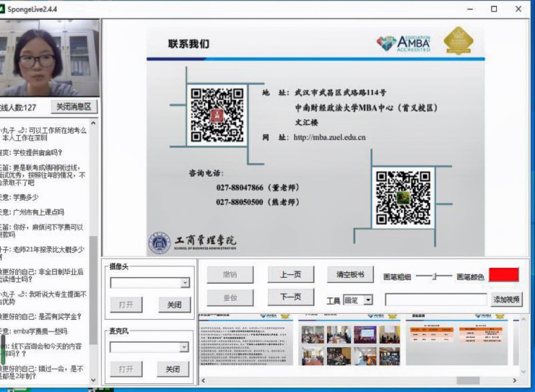Screen dimensions: 535x392
Task: Close the camera with 摄像头 关闭 button
Action: [174, 305]
